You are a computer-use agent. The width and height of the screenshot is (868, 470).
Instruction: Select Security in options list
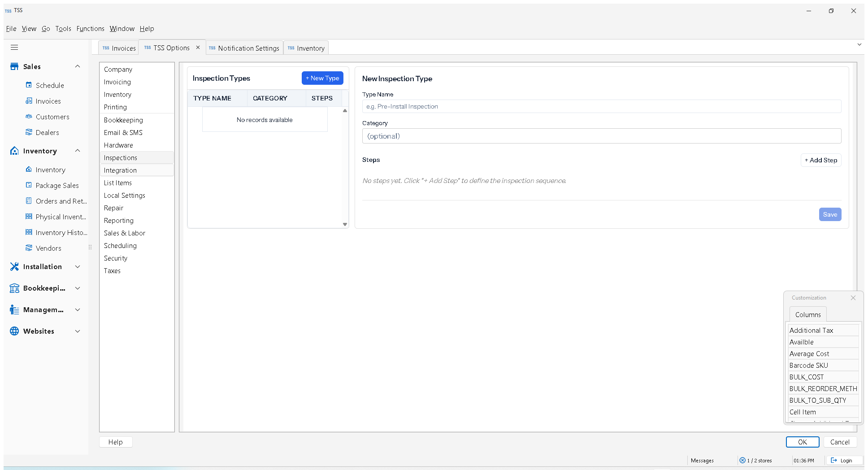[116, 258]
